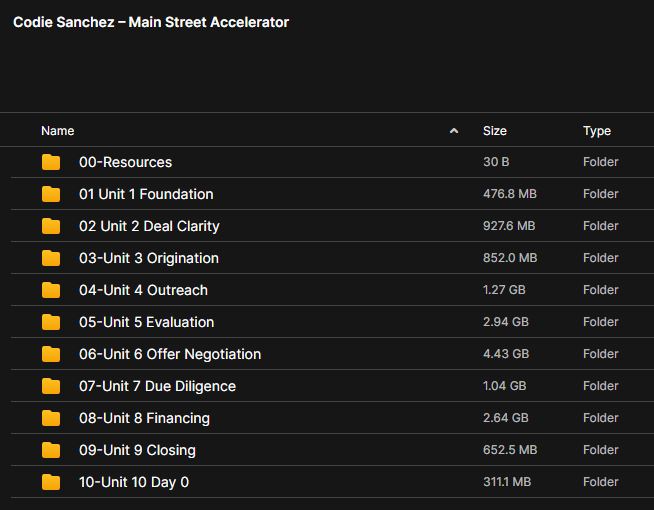Open the 10-Unit 10 Day 0 folder

(x=134, y=482)
